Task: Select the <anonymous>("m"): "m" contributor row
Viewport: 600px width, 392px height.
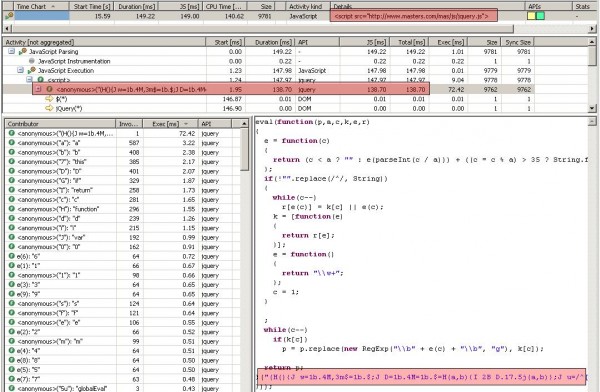Action: coord(122,341)
